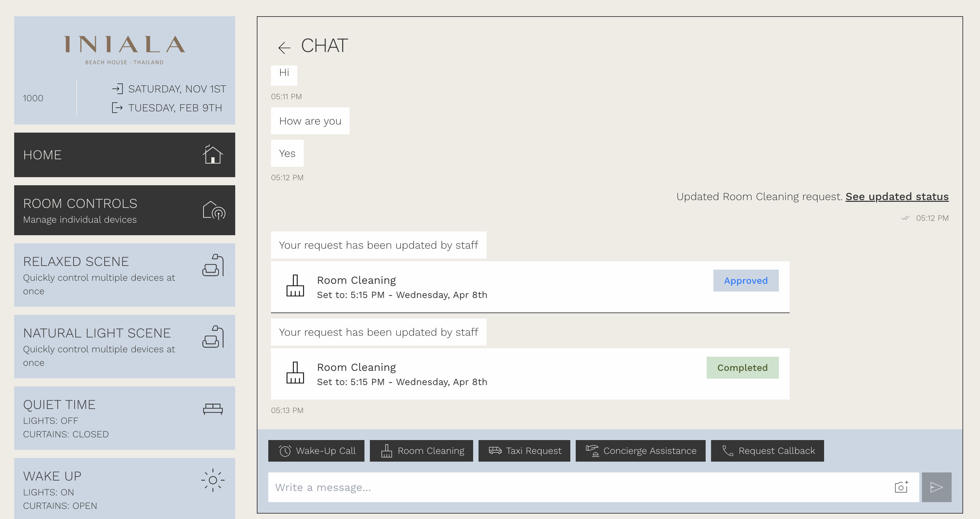Click the 'How are you' message bubble

click(310, 121)
